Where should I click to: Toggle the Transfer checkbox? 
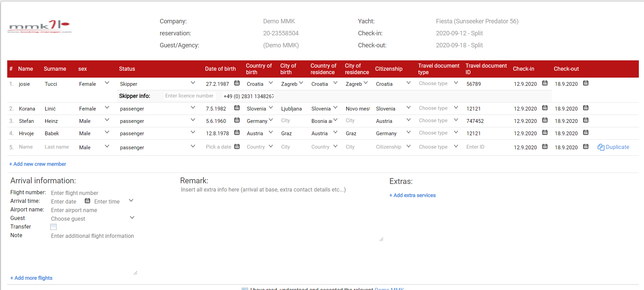point(54,227)
